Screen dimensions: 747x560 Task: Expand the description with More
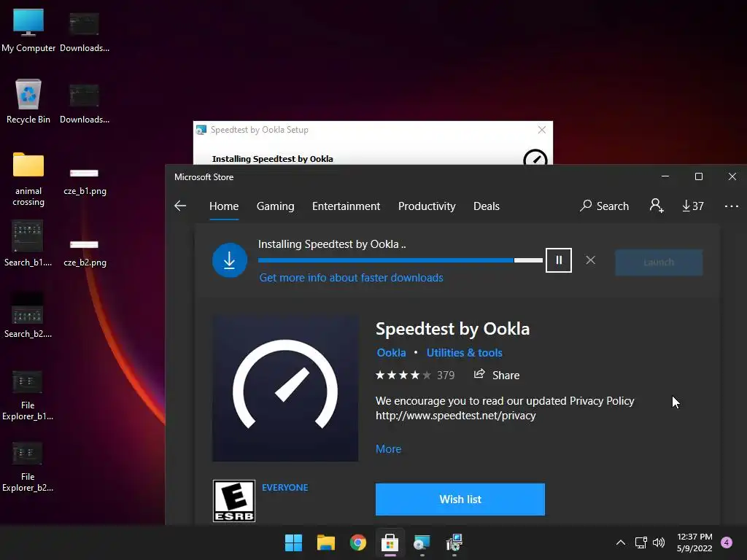coord(388,449)
